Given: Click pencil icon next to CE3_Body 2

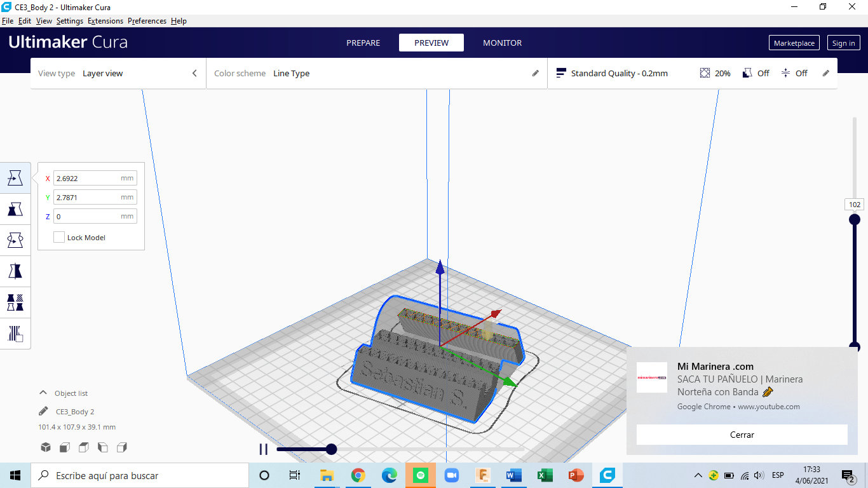Looking at the screenshot, I should 43,411.
